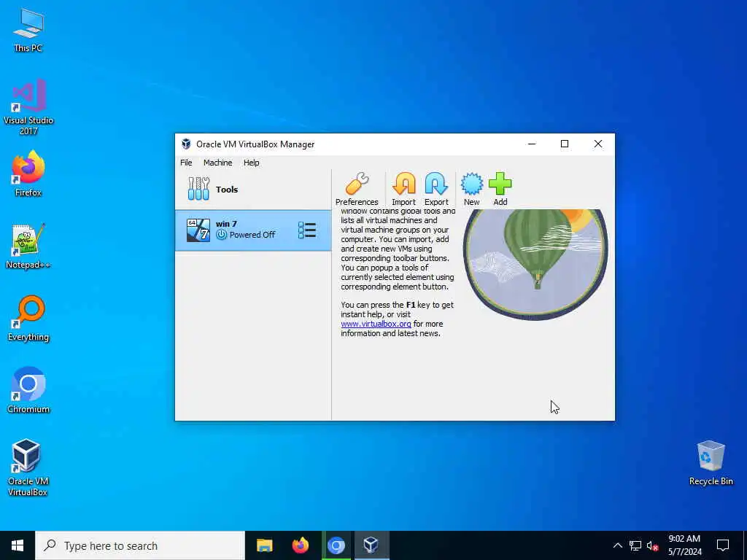This screenshot has height=560, width=747.
Task: Open File Explorer from the taskbar
Action: point(264,545)
